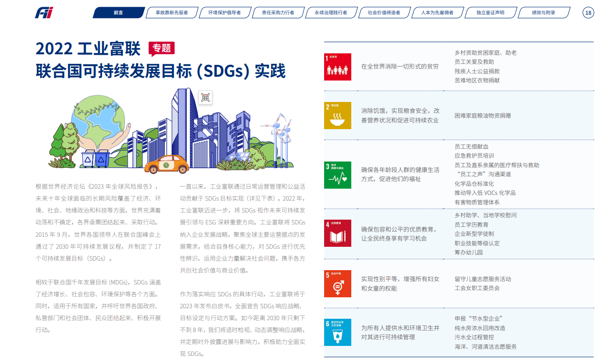Click the red 专题 badge
Viewport: 612px width, 364px height.
coord(162,48)
